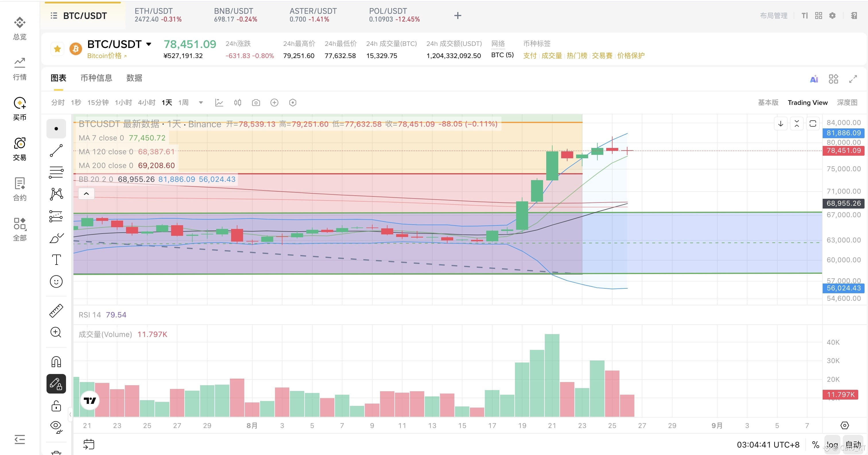The height and width of the screenshot is (455, 868).
Task: Expand more time intervals dropdown
Action: (201, 103)
